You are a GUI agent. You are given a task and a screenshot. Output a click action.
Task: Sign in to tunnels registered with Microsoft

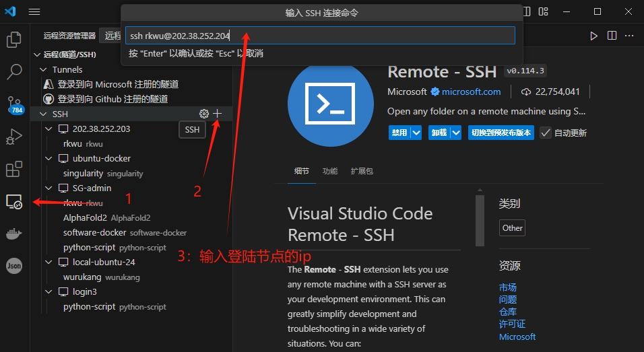[x=118, y=85]
